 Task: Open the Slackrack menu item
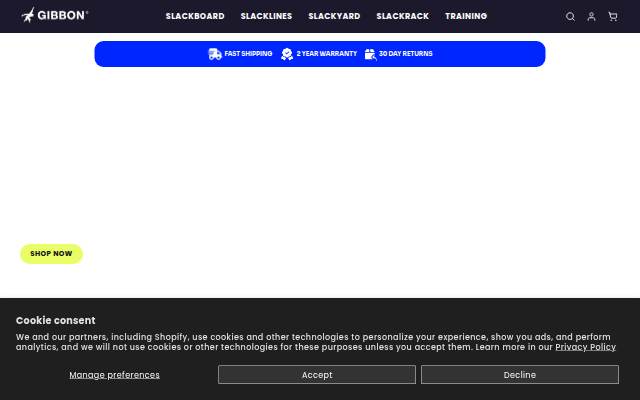(x=402, y=16)
